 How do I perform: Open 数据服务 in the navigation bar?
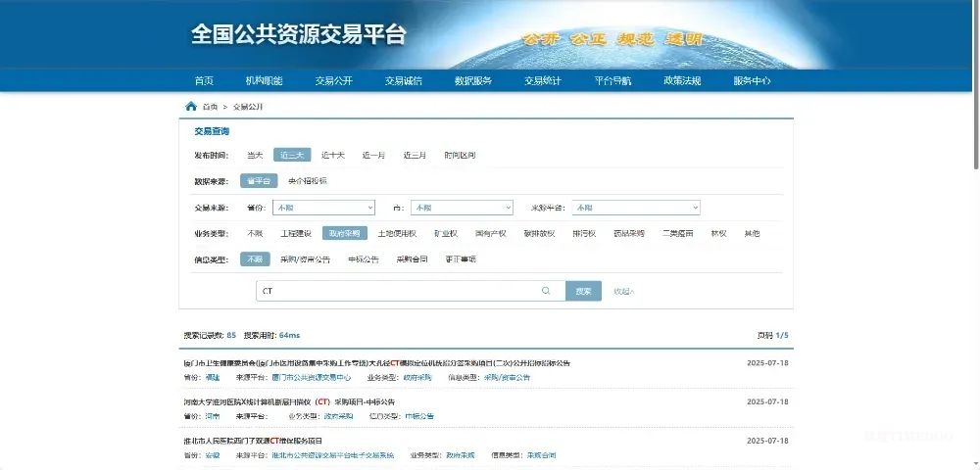[x=473, y=81]
